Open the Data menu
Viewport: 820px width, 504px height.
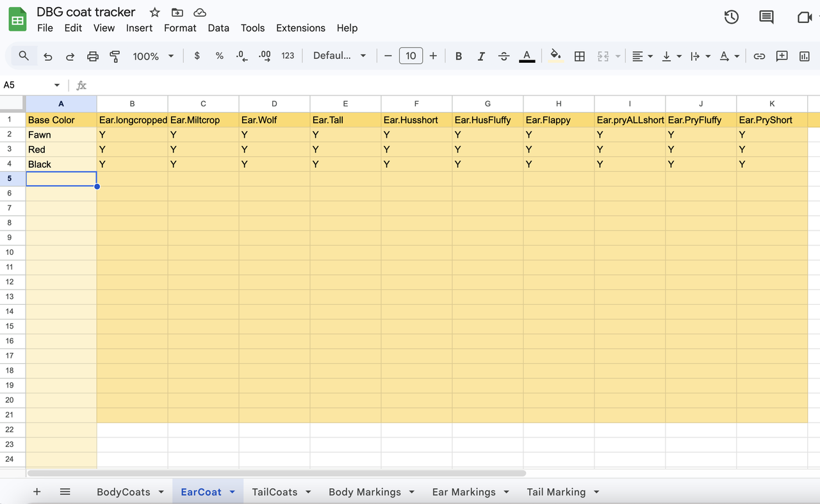tap(218, 28)
